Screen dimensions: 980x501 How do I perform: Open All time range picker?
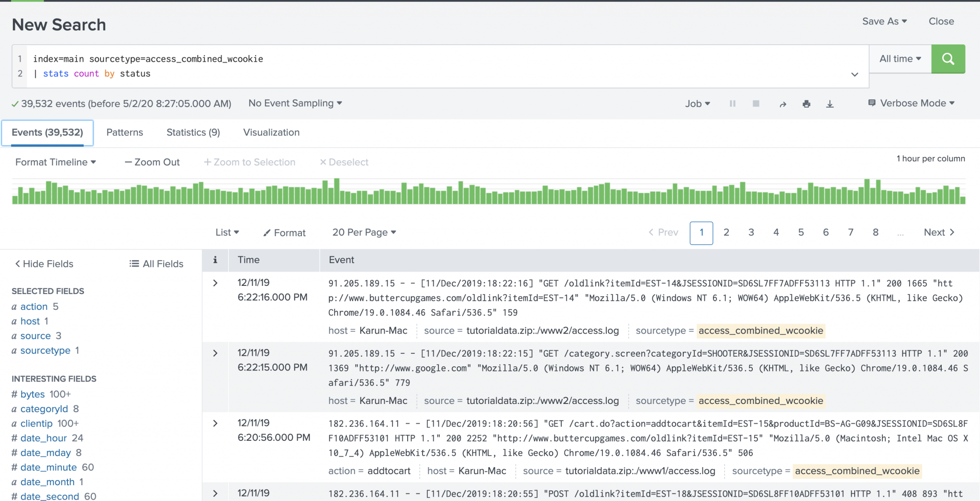click(x=900, y=59)
